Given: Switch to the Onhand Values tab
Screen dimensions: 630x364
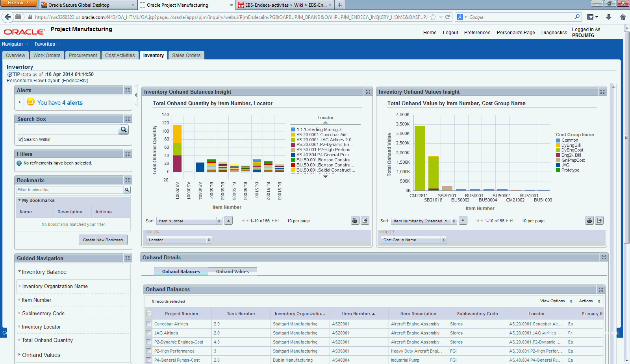Looking at the screenshot, I should pyautogui.click(x=232, y=272).
